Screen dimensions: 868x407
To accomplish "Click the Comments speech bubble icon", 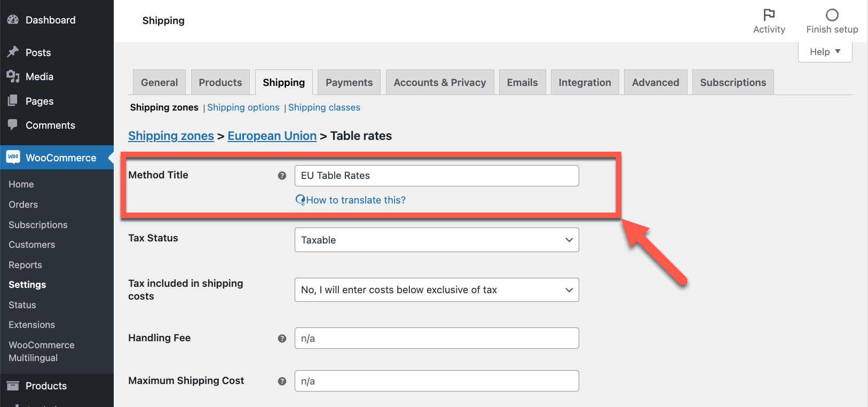I will pyautogui.click(x=13, y=124).
